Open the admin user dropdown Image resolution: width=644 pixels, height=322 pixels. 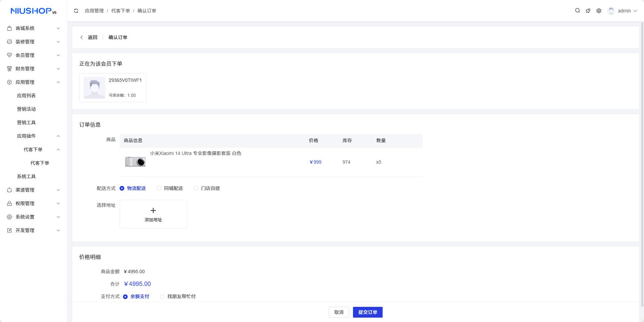pyautogui.click(x=622, y=11)
